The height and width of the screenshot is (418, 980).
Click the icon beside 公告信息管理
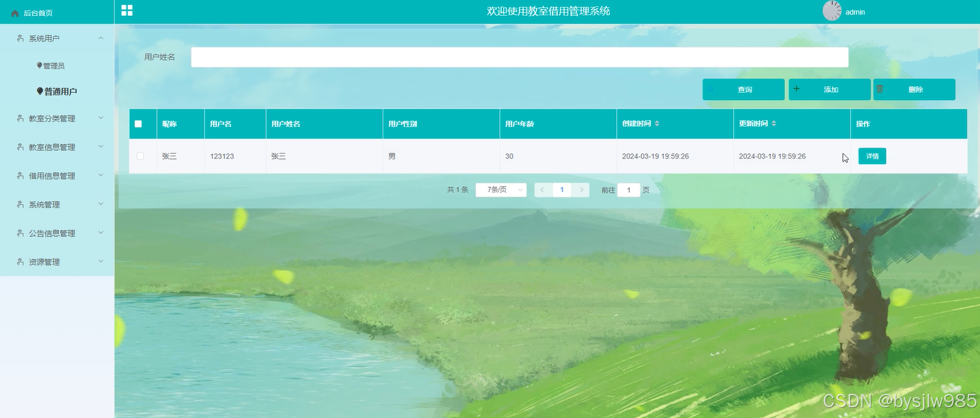point(20,233)
